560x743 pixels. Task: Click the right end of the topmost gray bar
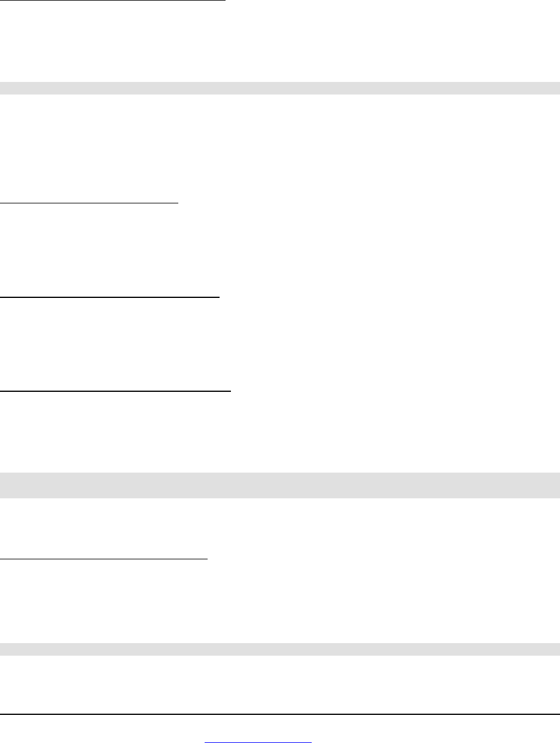click(x=557, y=88)
